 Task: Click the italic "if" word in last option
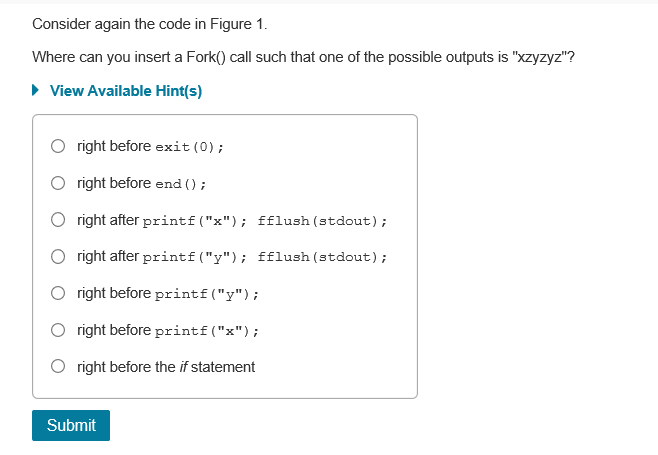click(x=182, y=367)
